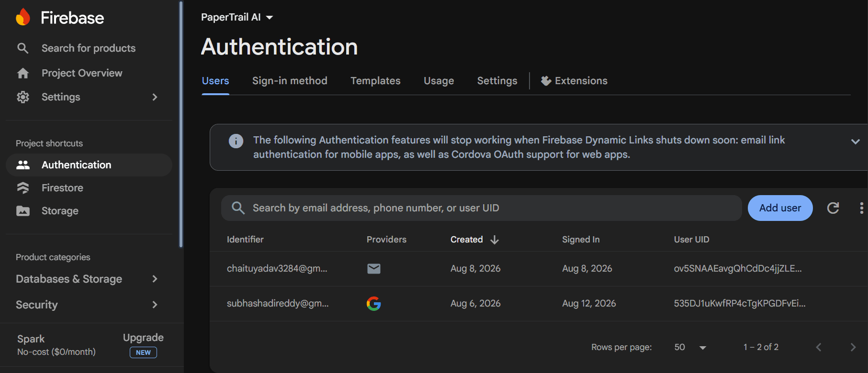Viewport: 868px width, 373px height.
Task: Switch to the Users tab
Action: coord(215,81)
